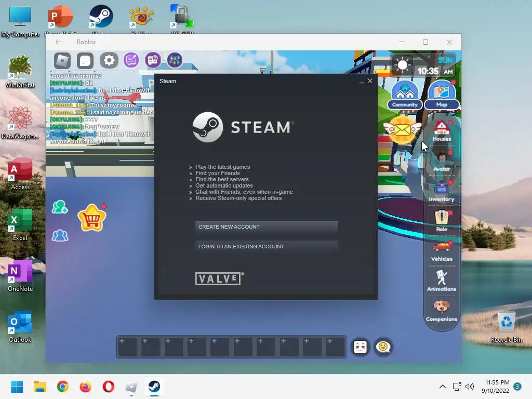Open the Role menu
This screenshot has height=399, width=532.
pyautogui.click(x=442, y=221)
